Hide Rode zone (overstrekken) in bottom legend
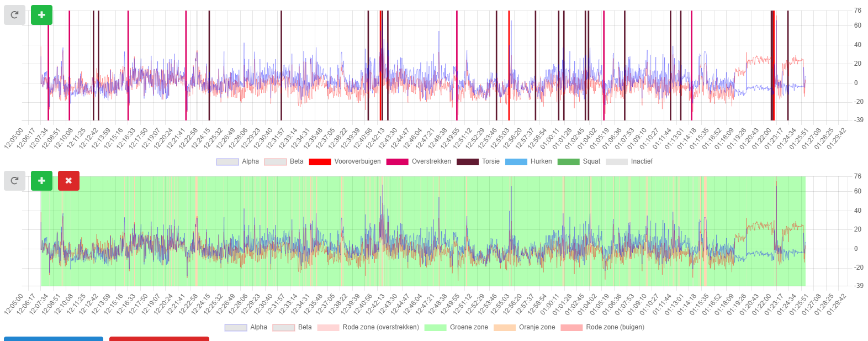The image size is (868, 341). pyautogui.click(x=368, y=327)
